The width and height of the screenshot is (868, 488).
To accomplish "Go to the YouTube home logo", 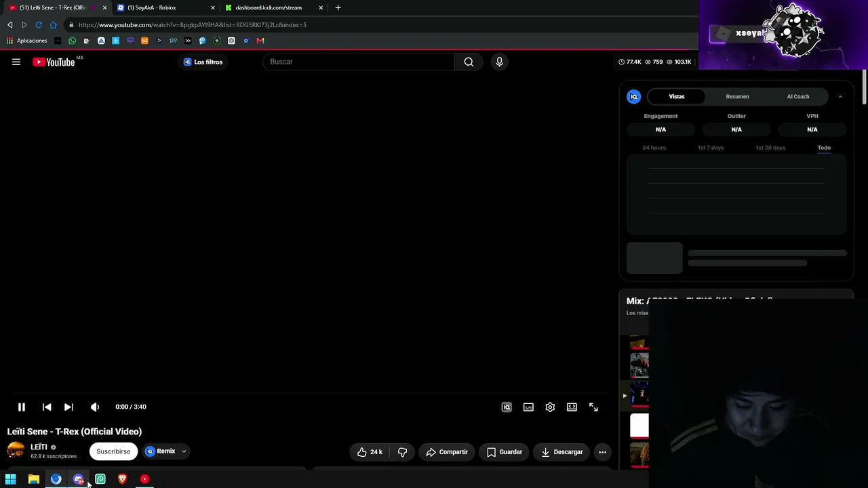I will click(x=54, y=62).
